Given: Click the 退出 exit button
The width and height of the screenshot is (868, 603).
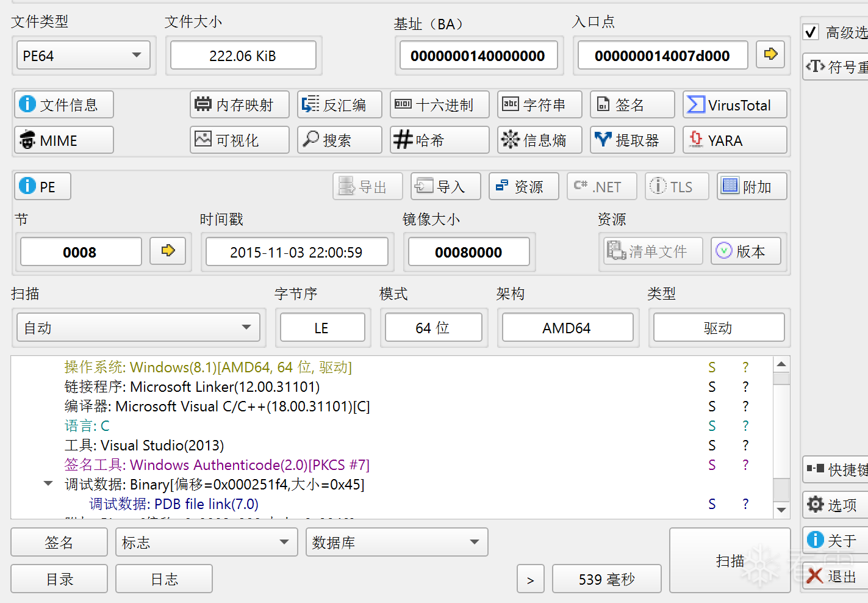Looking at the screenshot, I should (833, 576).
